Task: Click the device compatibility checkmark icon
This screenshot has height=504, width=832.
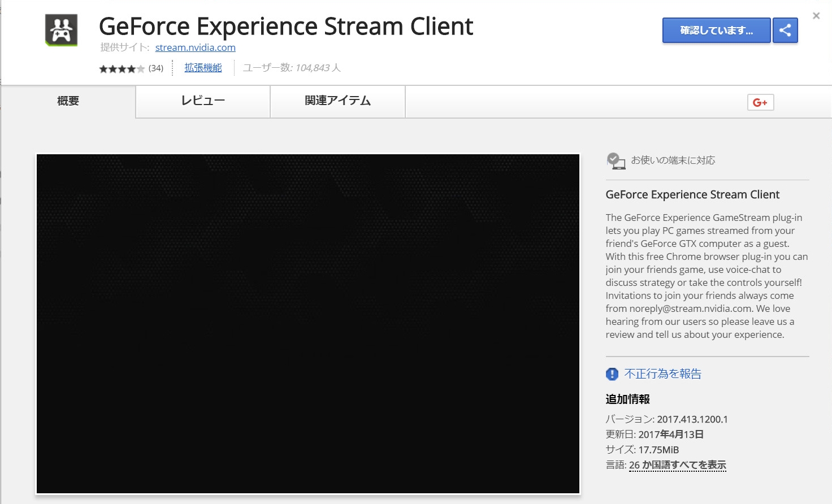Action: (x=615, y=160)
